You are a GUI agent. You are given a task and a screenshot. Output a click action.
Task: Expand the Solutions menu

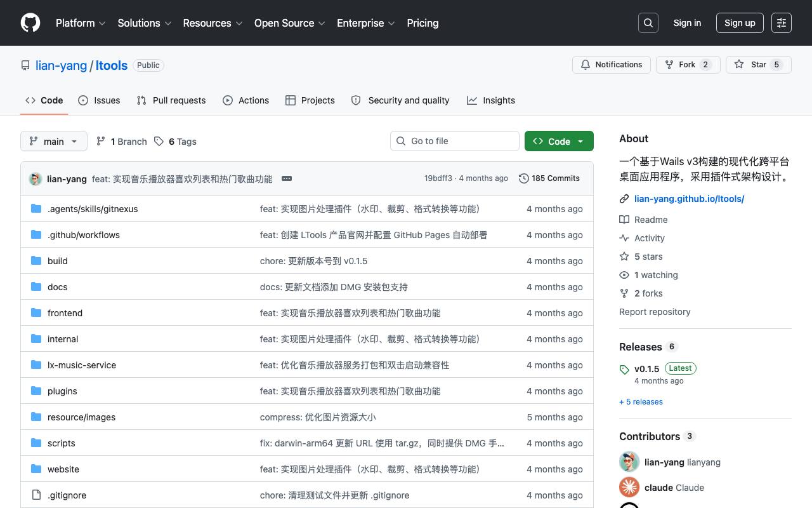tap(145, 23)
